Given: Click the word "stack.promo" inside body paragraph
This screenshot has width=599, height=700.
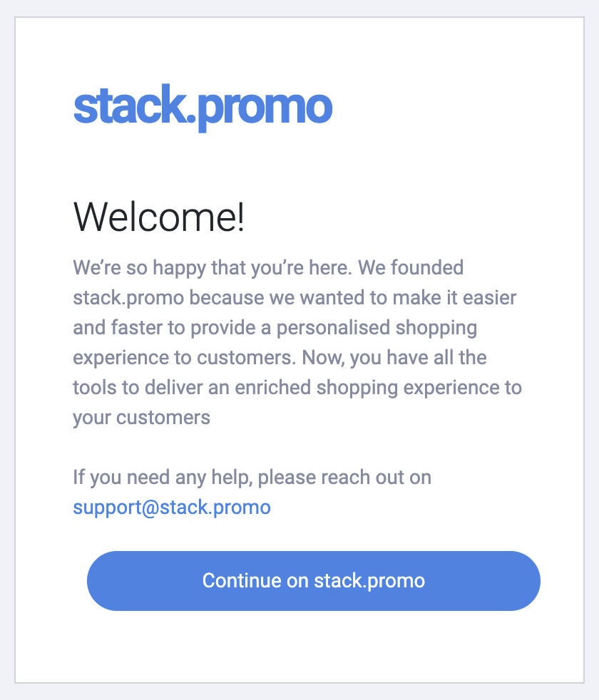Looking at the screenshot, I should [x=128, y=298].
